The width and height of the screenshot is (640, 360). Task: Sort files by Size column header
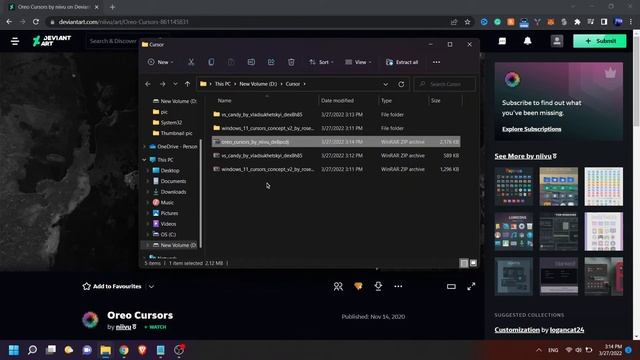pos(436,100)
